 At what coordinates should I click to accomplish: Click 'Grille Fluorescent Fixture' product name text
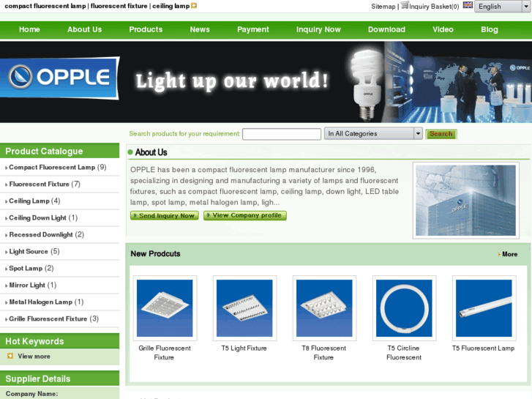(x=165, y=353)
